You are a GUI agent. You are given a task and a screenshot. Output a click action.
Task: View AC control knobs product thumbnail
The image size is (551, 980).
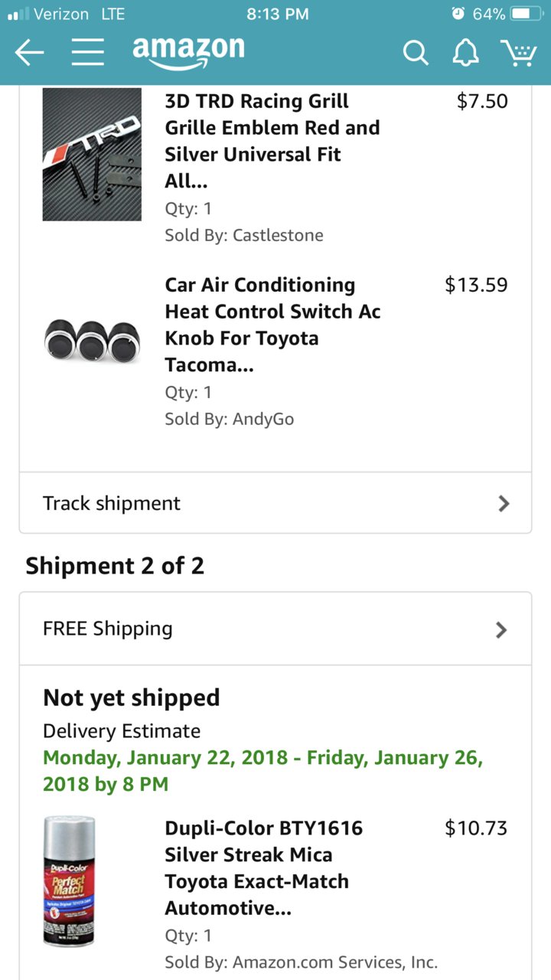(92, 339)
